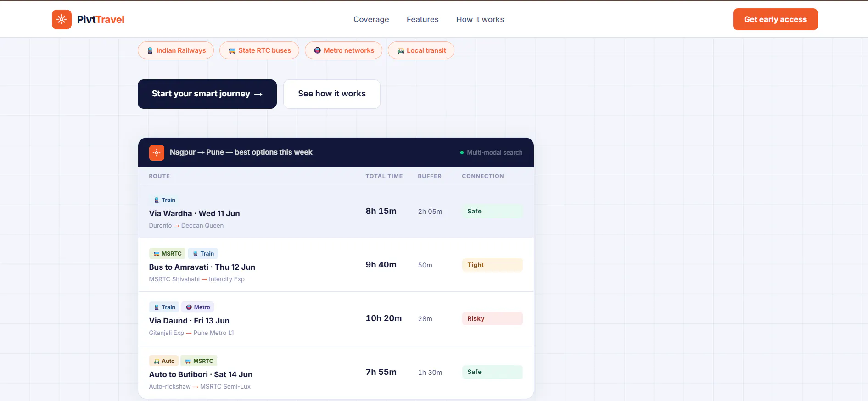
Task: Click the TOTAL TIME column header
Action: click(x=384, y=176)
